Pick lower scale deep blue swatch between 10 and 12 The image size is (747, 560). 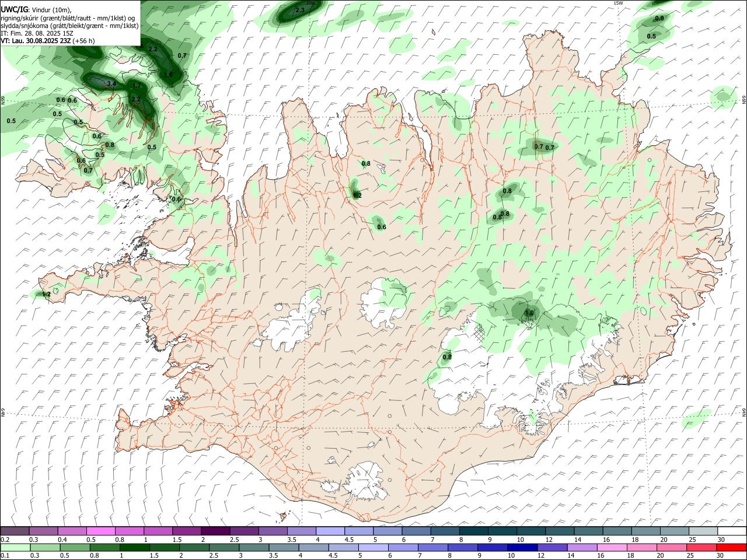pyautogui.click(x=522, y=547)
